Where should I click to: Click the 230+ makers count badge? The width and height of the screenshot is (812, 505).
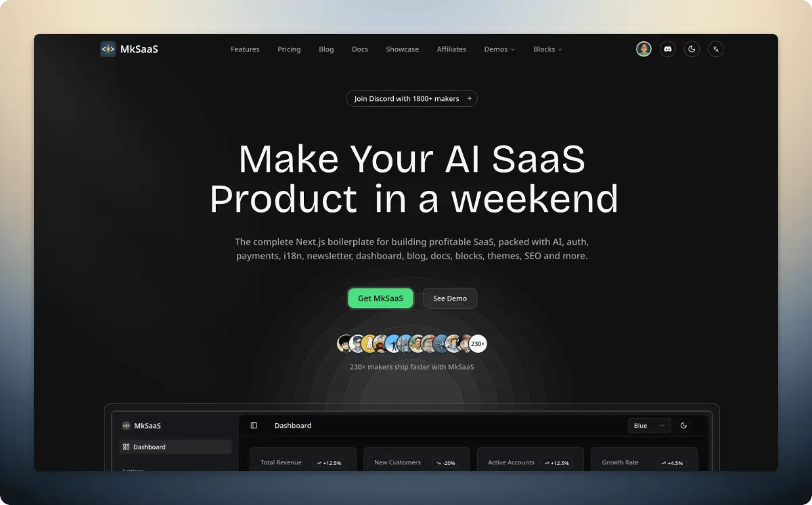[478, 344]
